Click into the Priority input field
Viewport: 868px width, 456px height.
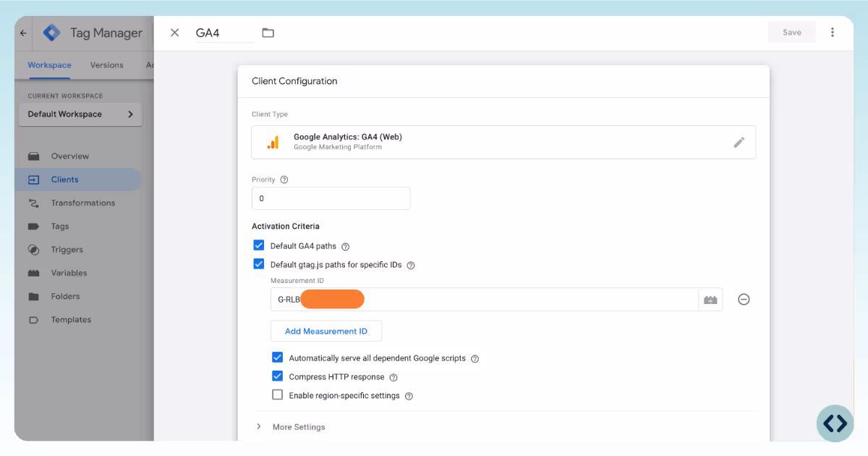(x=331, y=198)
